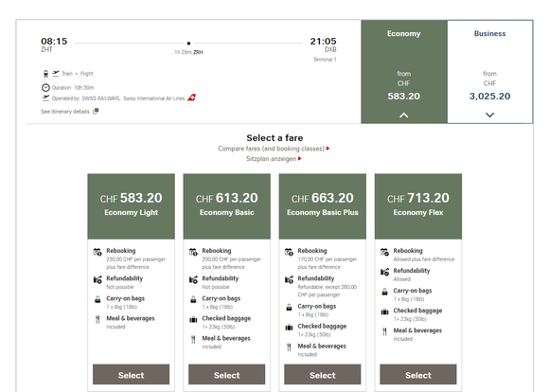The width and height of the screenshot is (549, 392).
Task: Click the train icon in itinerary
Action: [x=45, y=74]
